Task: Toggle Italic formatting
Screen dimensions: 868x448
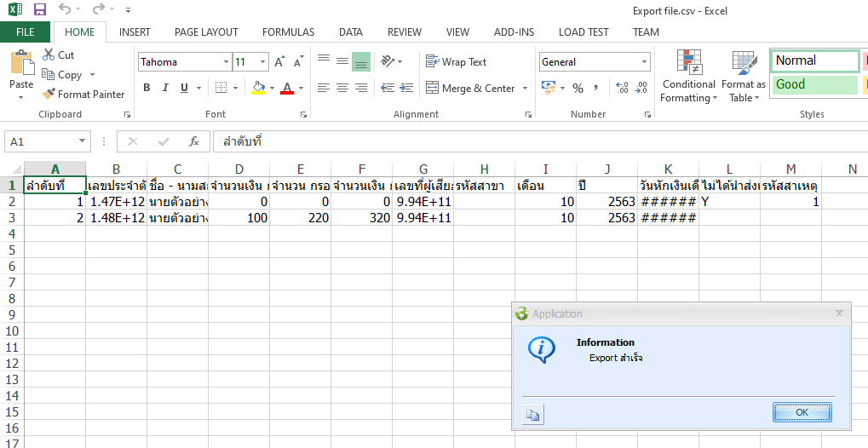Action: [165, 88]
